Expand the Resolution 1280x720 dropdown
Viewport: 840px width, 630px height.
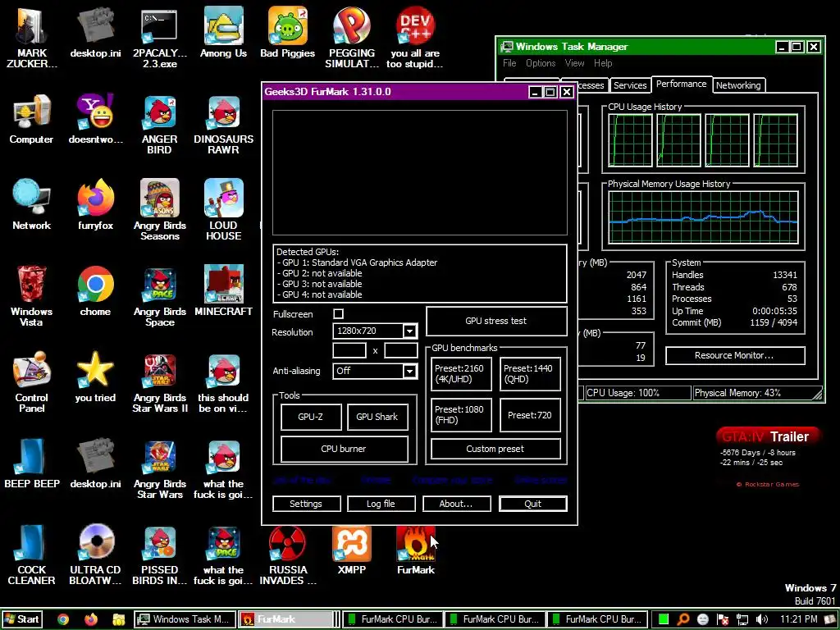[x=409, y=331]
